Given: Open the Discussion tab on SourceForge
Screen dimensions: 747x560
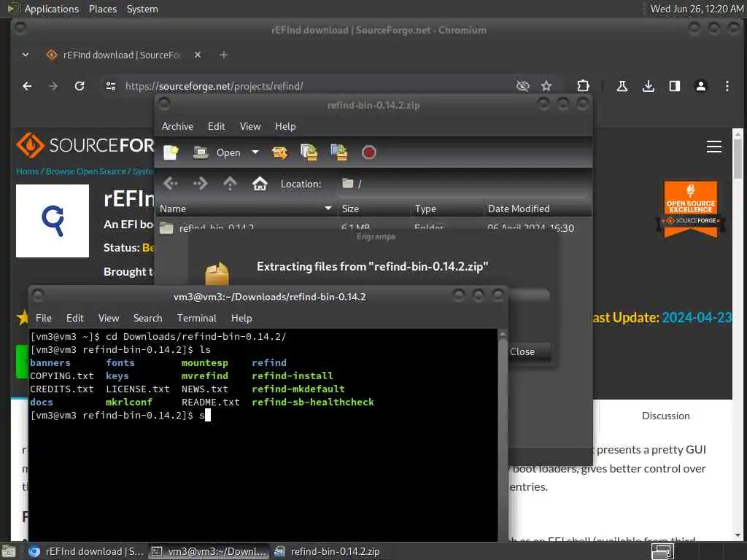Looking at the screenshot, I should click(665, 416).
